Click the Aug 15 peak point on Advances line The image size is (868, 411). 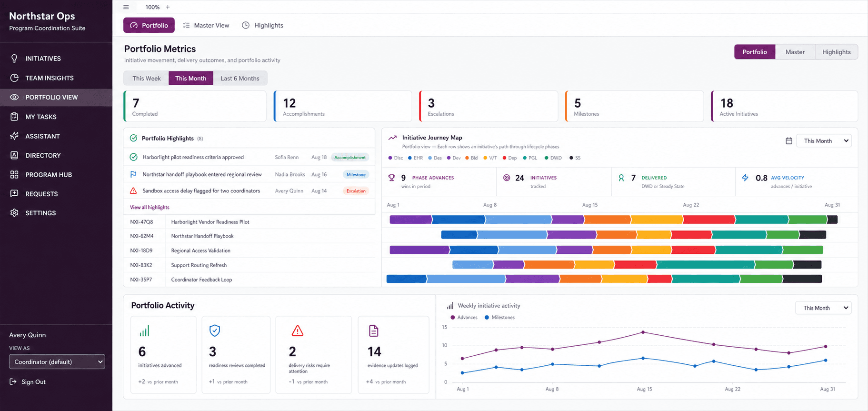pyautogui.click(x=643, y=332)
